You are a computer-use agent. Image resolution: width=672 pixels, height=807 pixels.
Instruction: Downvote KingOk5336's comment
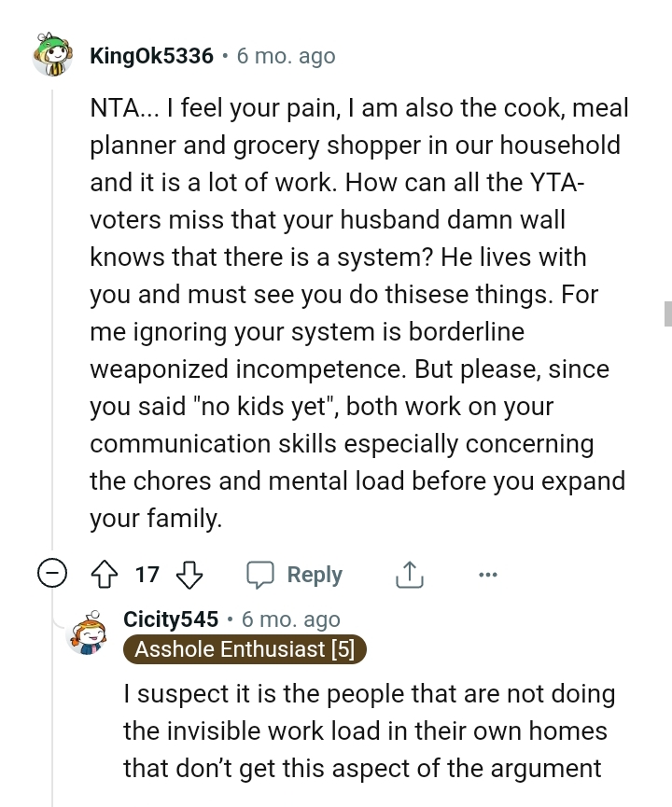point(189,575)
